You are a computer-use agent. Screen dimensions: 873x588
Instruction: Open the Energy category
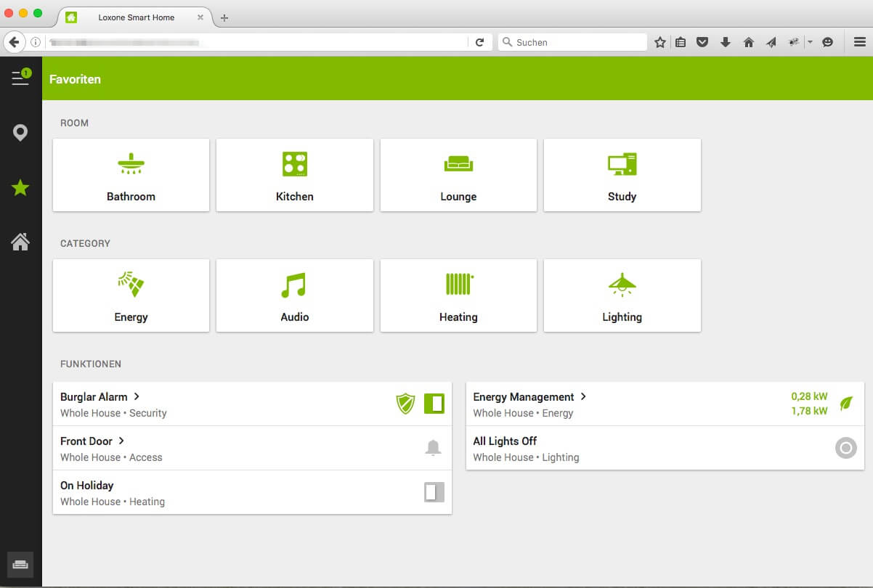coord(131,295)
